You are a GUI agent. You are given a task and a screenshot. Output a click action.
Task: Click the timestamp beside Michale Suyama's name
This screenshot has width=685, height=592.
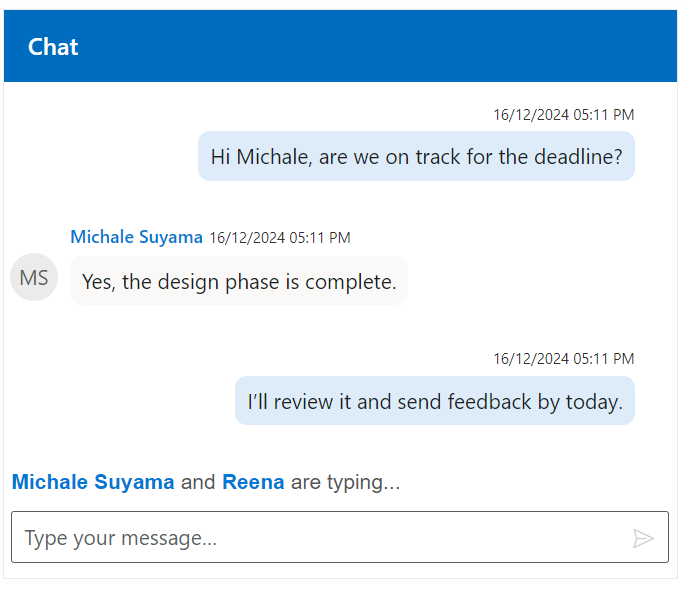click(x=280, y=238)
